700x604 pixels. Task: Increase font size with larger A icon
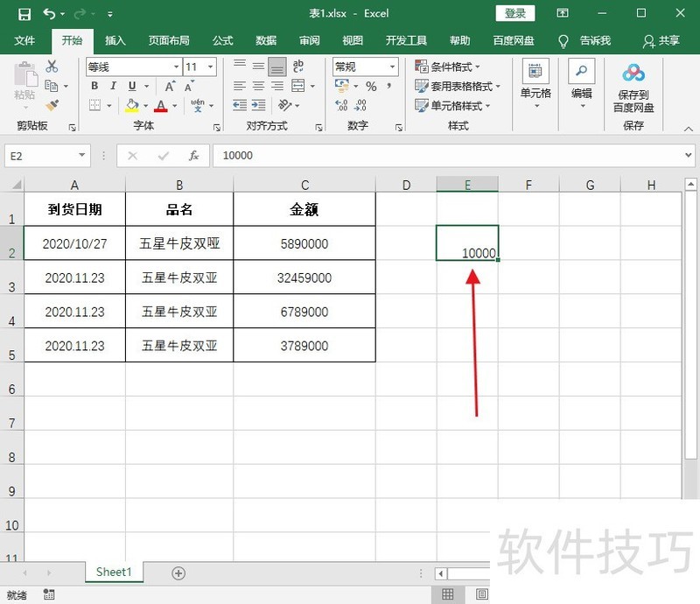coord(170,86)
